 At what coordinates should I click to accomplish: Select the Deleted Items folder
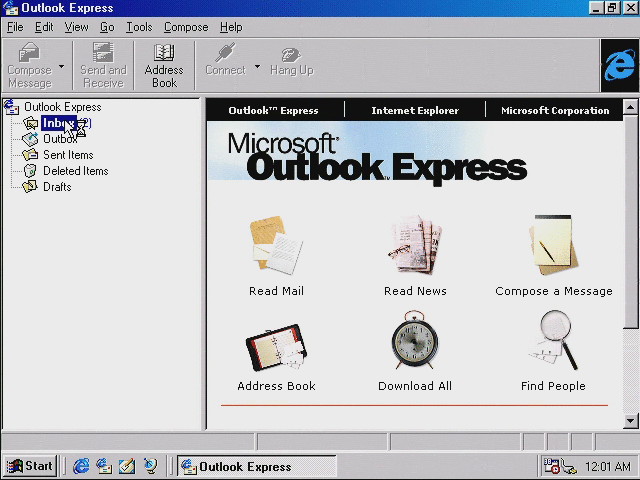[76, 171]
